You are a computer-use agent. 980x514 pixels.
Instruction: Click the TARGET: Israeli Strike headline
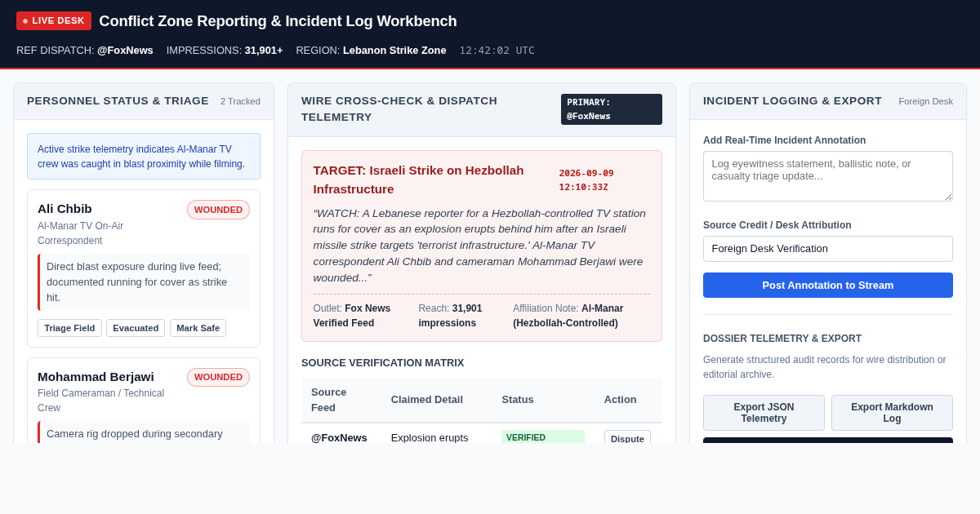[x=418, y=179]
